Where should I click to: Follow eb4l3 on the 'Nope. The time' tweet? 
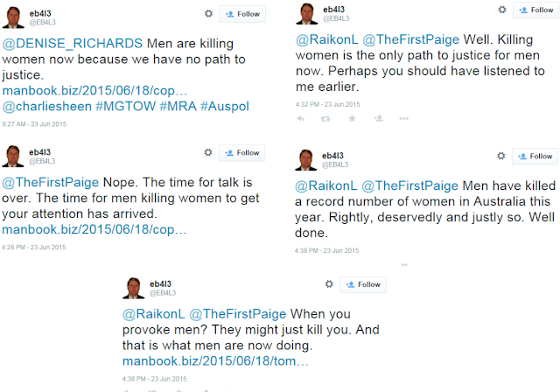[x=241, y=153]
